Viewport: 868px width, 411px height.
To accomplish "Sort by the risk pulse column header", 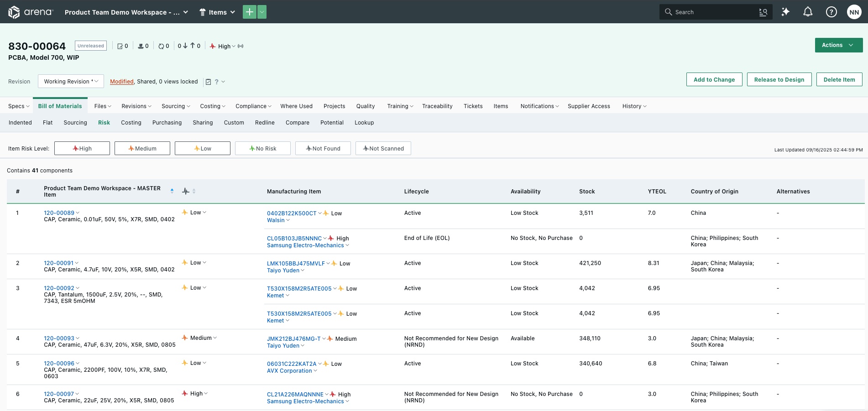I will (x=186, y=191).
